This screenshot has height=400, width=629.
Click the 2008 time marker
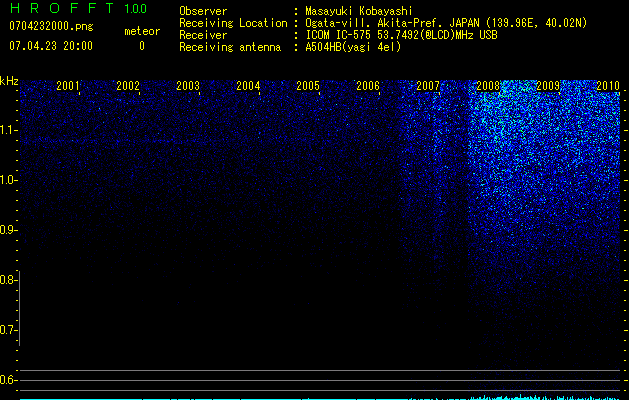click(x=488, y=85)
